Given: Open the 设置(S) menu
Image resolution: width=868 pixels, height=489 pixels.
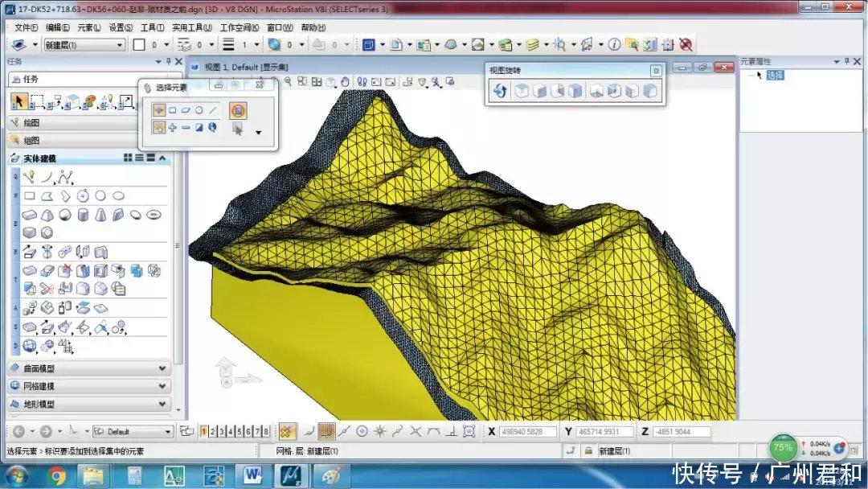Looking at the screenshot, I should [x=121, y=27].
